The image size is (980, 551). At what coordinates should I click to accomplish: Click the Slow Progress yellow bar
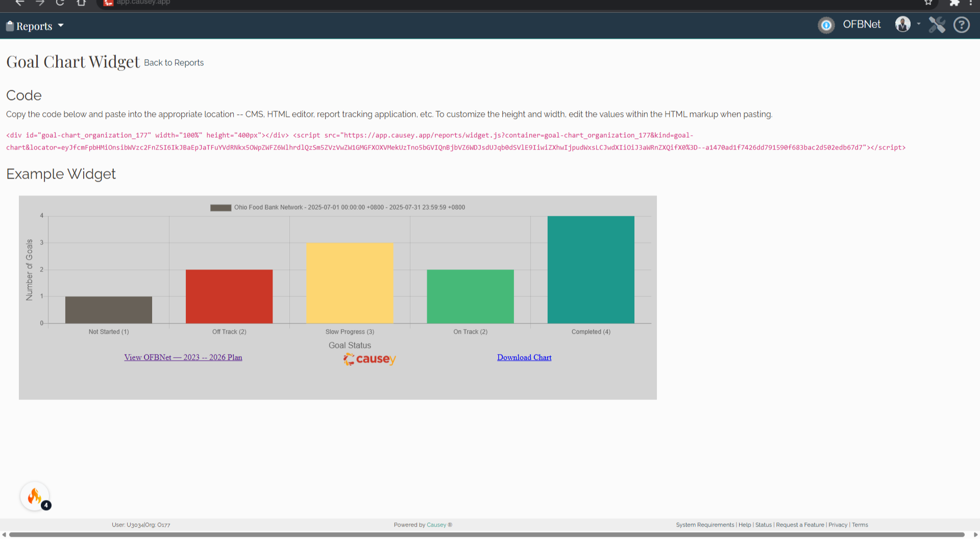(350, 283)
